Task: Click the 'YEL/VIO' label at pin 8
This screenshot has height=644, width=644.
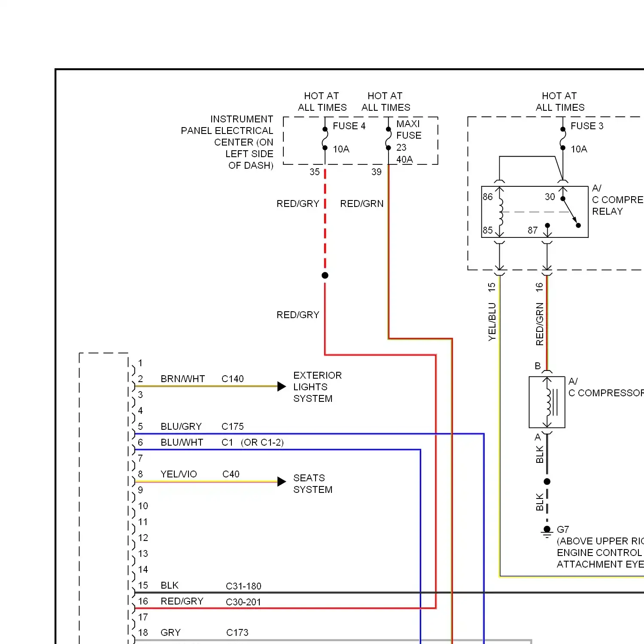Action: pyautogui.click(x=179, y=474)
